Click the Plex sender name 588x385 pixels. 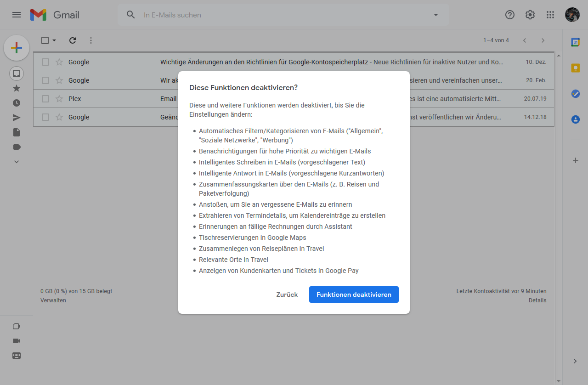75,99
